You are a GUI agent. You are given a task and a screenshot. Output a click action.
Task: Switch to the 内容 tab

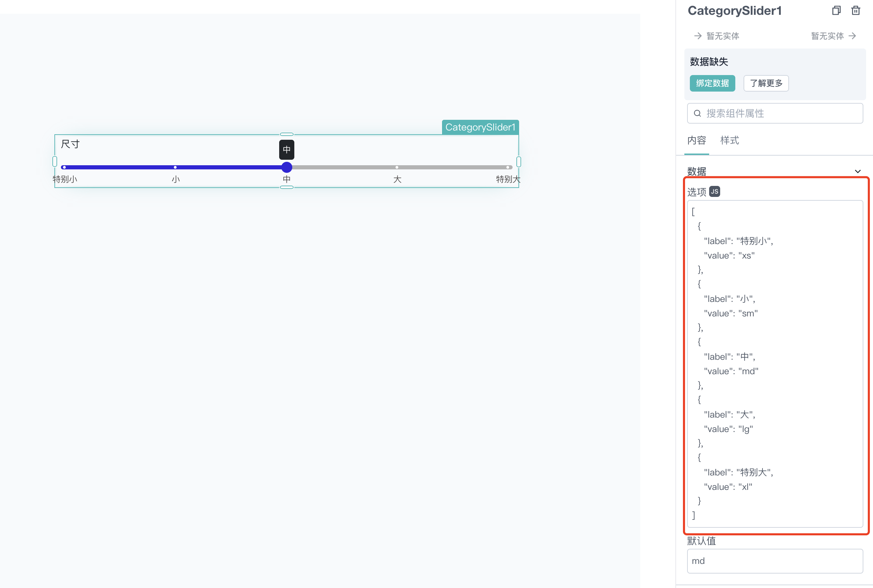click(x=696, y=140)
